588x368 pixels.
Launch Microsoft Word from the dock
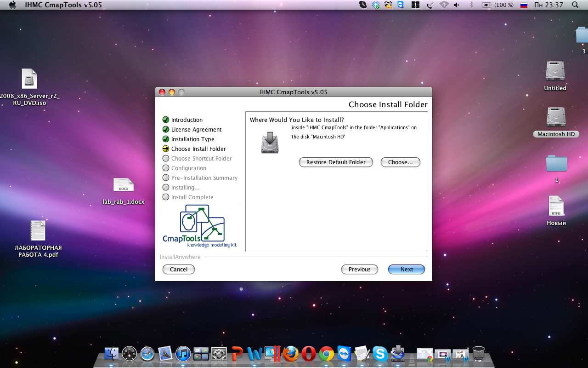254,353
